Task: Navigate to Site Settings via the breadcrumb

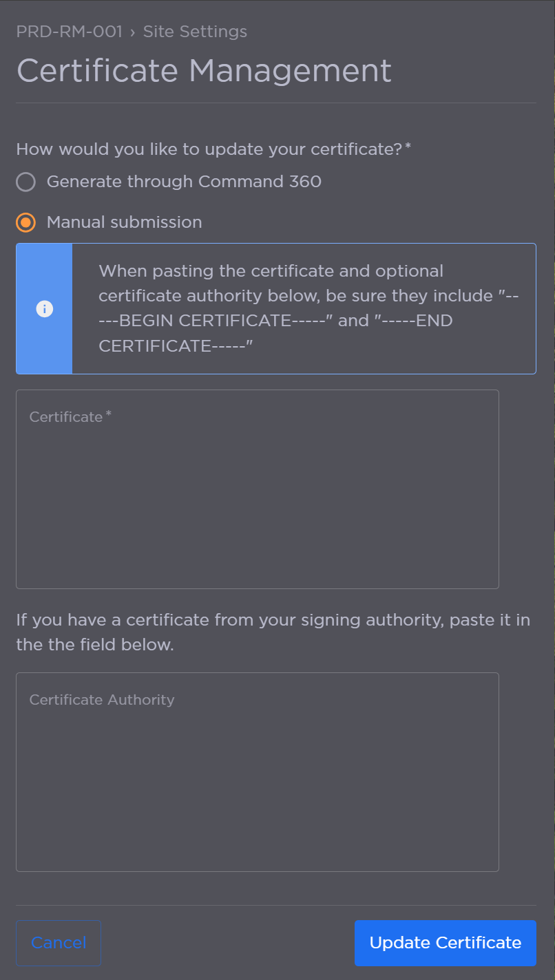Action: [x=195, y=32]
